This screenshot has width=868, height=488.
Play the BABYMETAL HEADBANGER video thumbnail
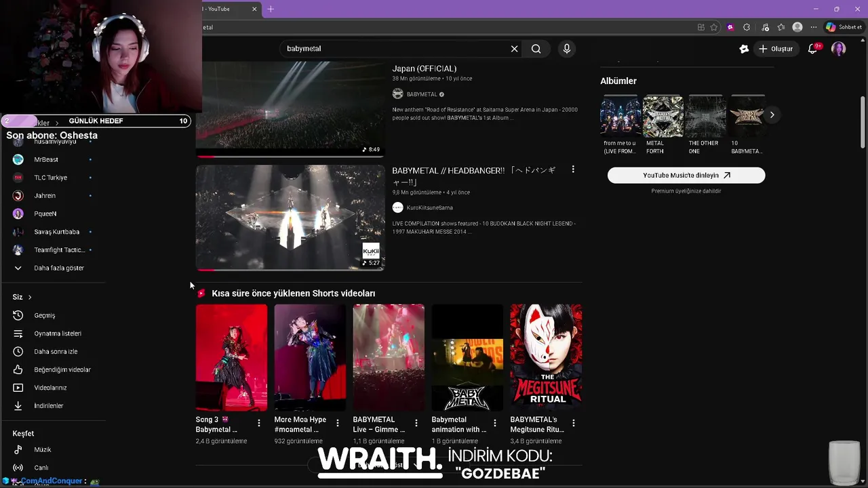290,218
